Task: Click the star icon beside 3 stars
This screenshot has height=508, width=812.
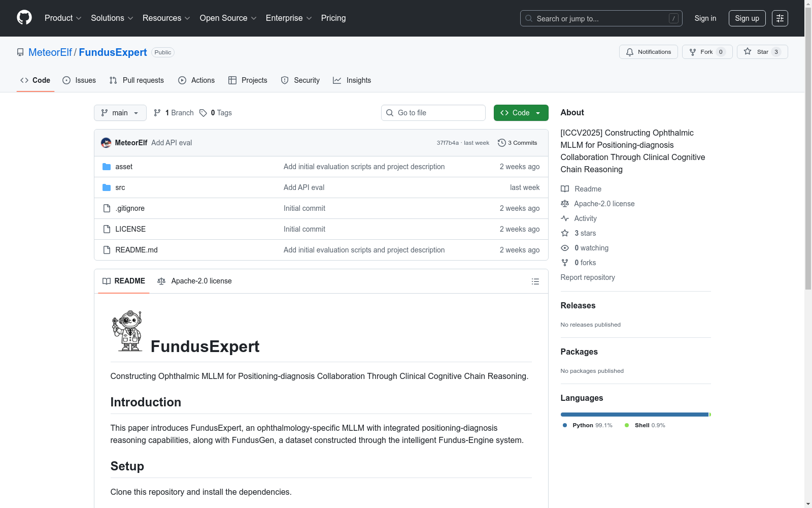Action: pos(565,233)
